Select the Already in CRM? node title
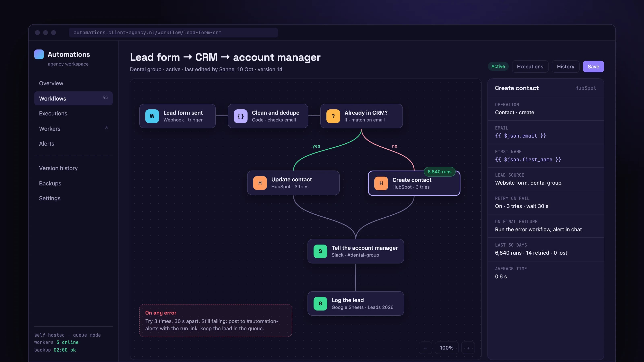This screenshot has width=644, height=362. coord(366,113)
